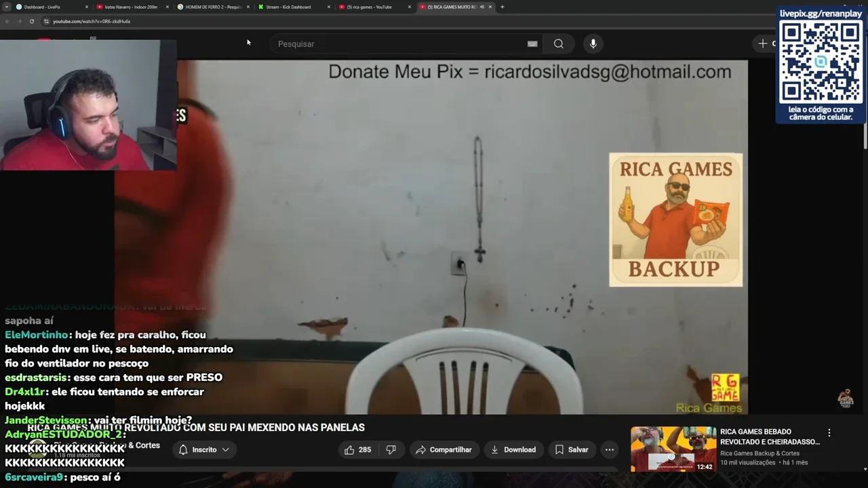Image resolution: width=868 pixels, height=488 pixels.
Task: Open the ellipsis overflow menu beside Salvar
Action: [609, 449]
